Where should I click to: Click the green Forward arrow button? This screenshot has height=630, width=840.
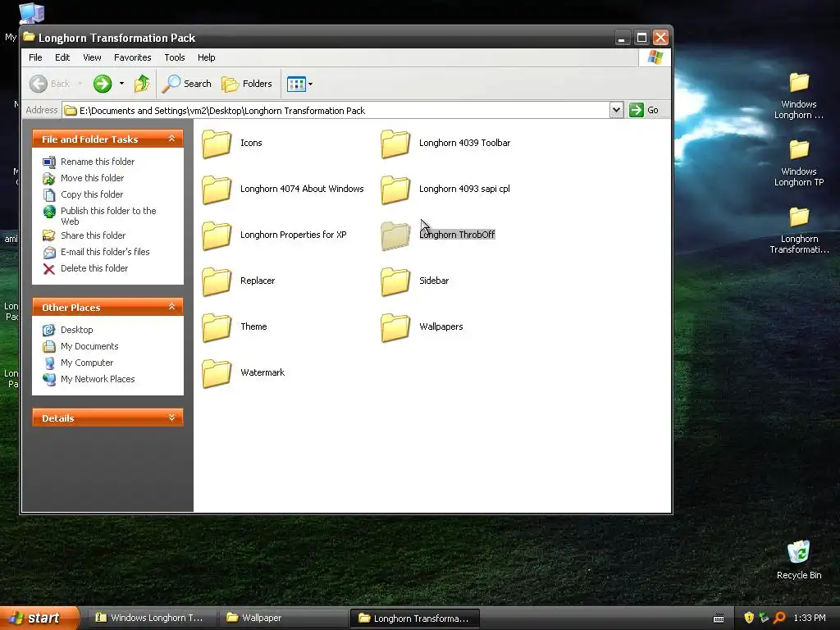[103, 84]
